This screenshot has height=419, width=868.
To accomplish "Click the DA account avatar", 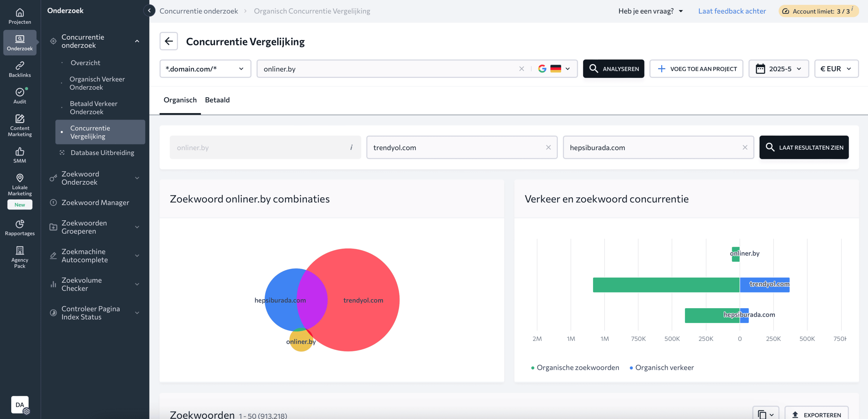I will point(20,405).
